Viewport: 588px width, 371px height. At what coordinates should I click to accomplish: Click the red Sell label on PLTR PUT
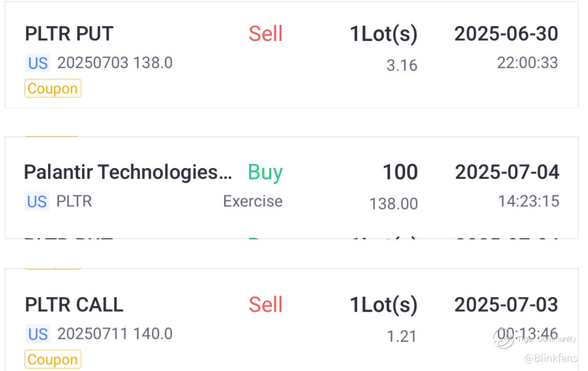click(x=266, y=34)
